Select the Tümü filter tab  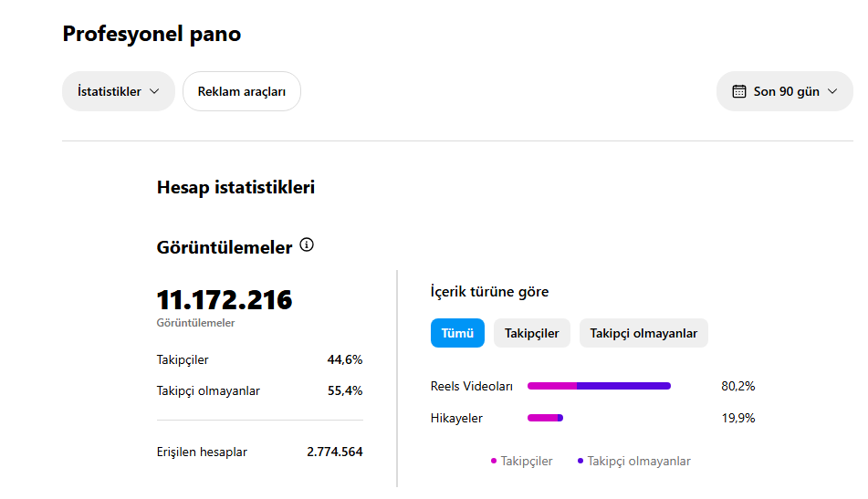pyautogui.click(x=457, y=333)
